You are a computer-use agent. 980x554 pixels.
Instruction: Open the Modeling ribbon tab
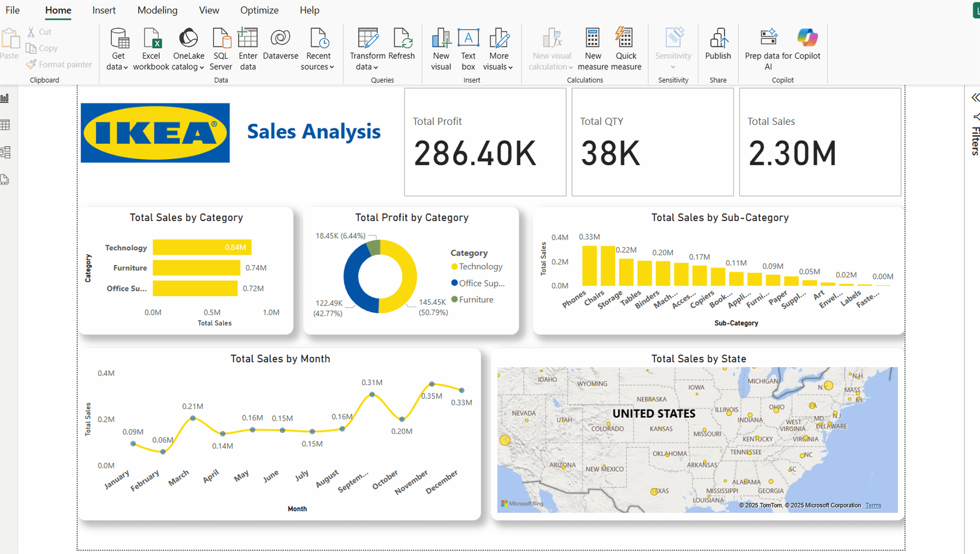pos(157,10)
